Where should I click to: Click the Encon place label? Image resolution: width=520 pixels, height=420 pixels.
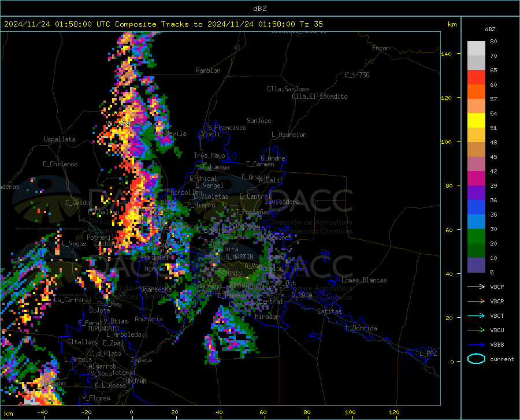click(381, 48)
